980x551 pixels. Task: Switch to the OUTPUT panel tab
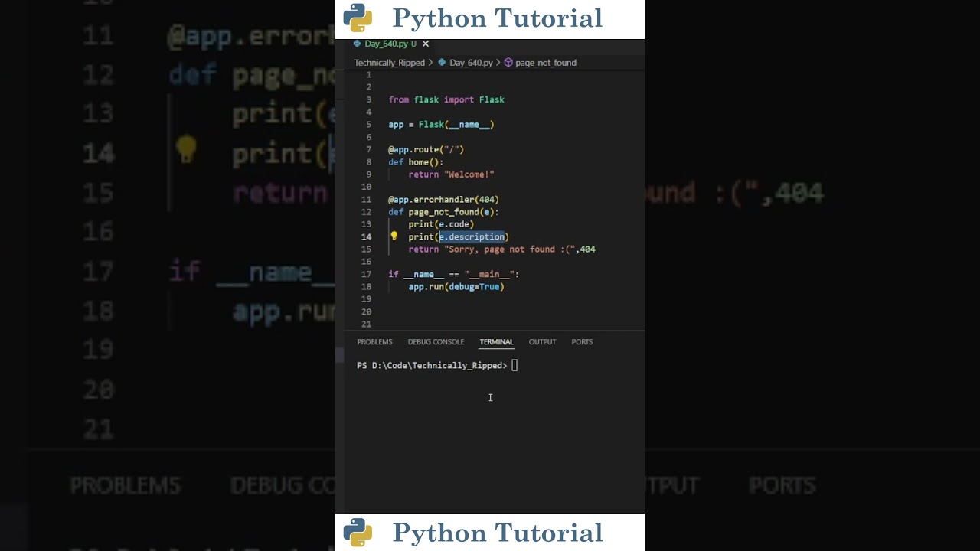tap(542, 341)
